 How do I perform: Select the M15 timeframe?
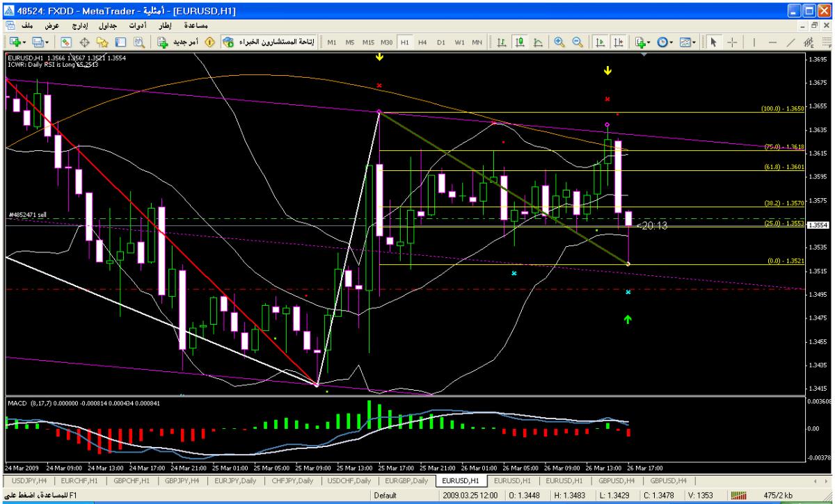coord(368,42)
